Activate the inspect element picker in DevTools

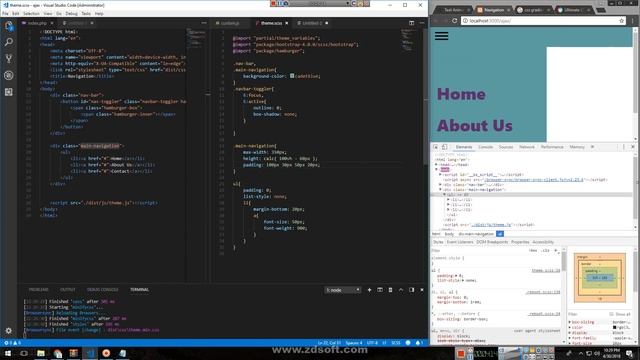coord(436,147)
